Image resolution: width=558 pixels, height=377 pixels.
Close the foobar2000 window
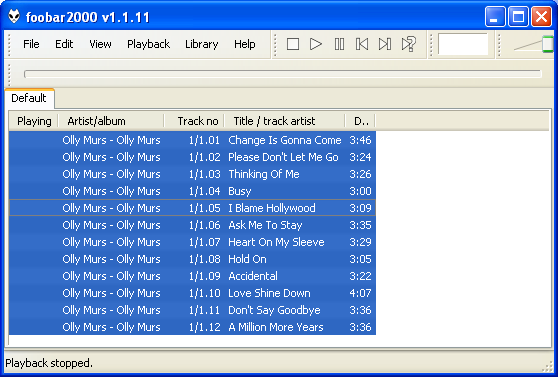click(541, 17)
